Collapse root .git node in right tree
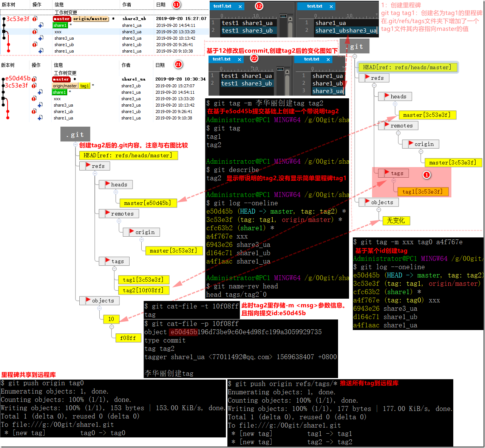This screenshot has width=485, height=448. click(x=354, y=56)
